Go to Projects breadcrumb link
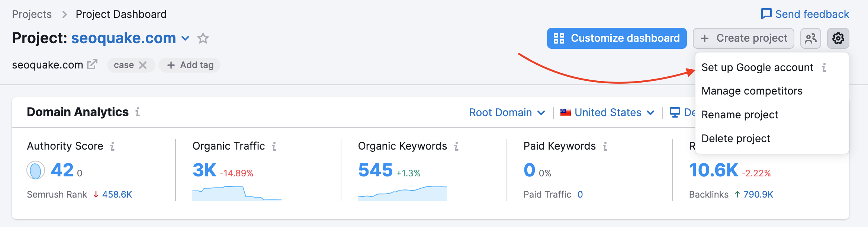The image size is (868, 227). (x=32, y=14)
